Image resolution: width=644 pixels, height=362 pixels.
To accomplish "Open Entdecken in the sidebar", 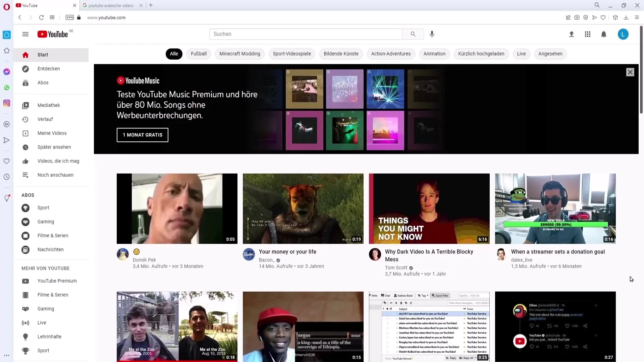I will (x=51, y=69).
